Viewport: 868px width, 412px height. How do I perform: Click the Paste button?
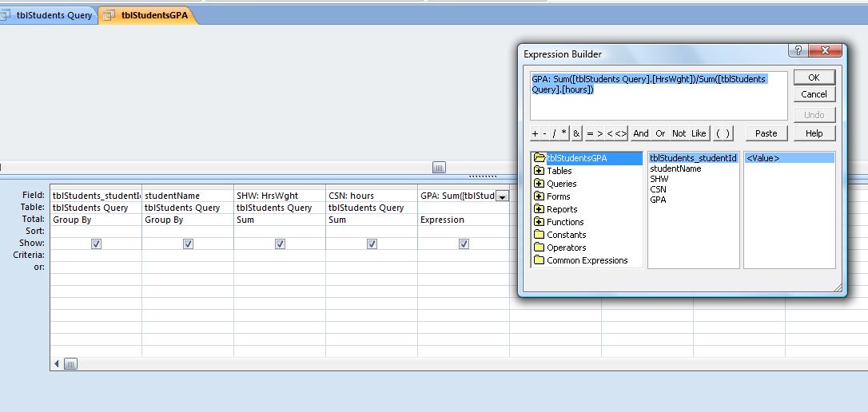tap(766, 133)
